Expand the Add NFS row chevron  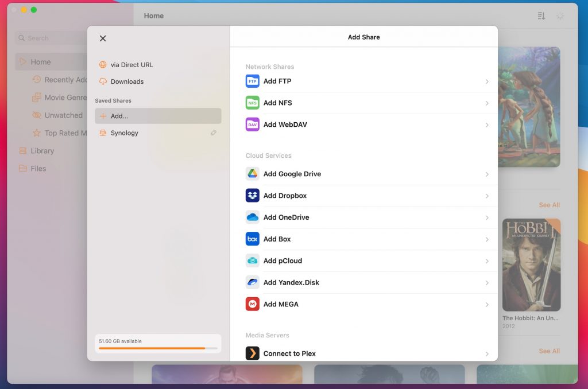coord(487,103)
